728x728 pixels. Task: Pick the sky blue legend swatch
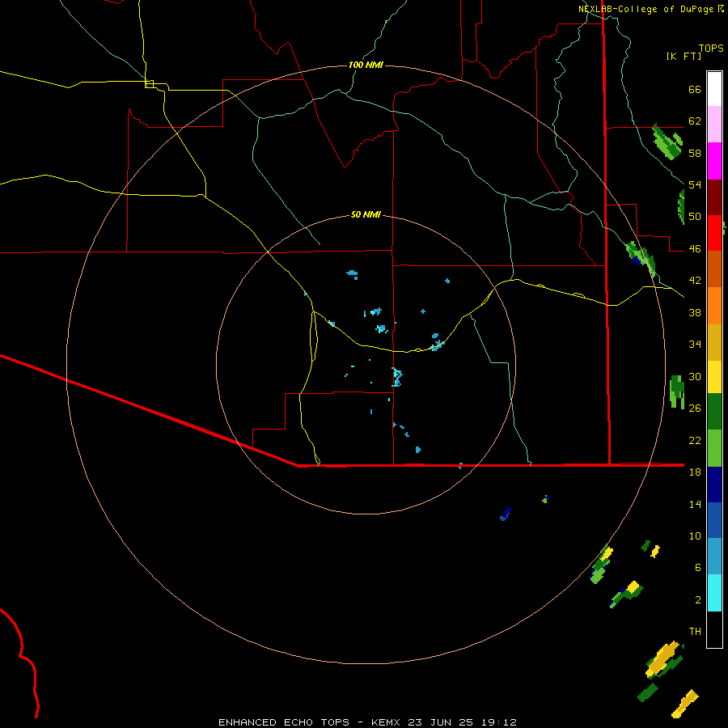pos(714,557)
